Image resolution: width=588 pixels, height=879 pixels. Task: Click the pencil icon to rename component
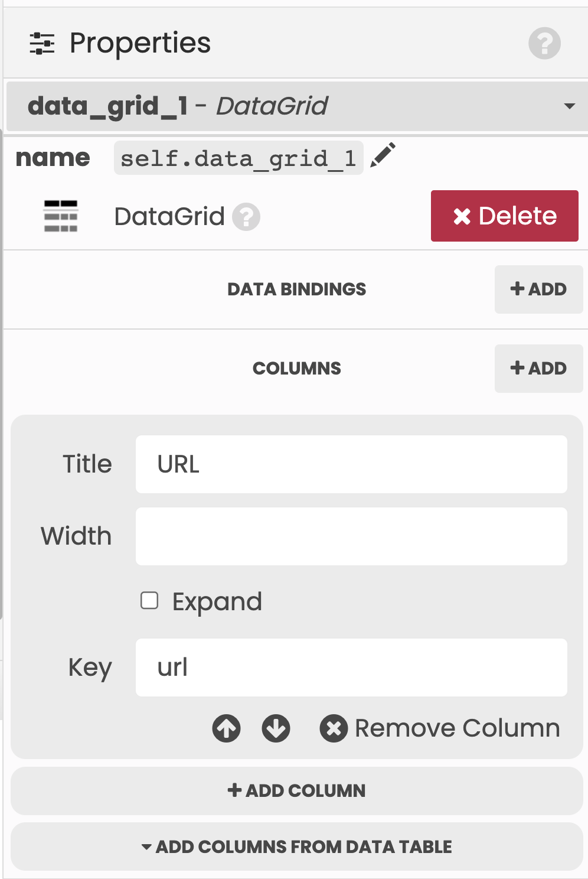coord(383,156)
